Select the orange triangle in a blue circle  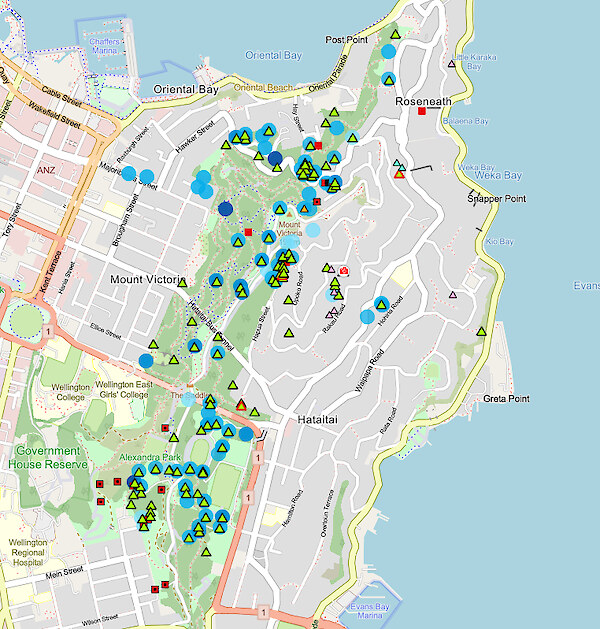click(x=304, y=208)
